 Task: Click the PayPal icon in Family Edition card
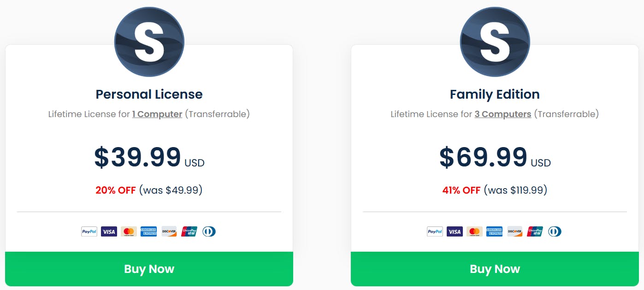435,231
